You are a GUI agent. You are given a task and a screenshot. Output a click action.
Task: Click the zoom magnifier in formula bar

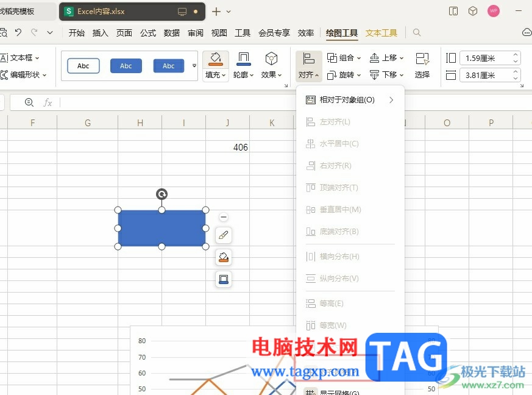tap(29, 102)
